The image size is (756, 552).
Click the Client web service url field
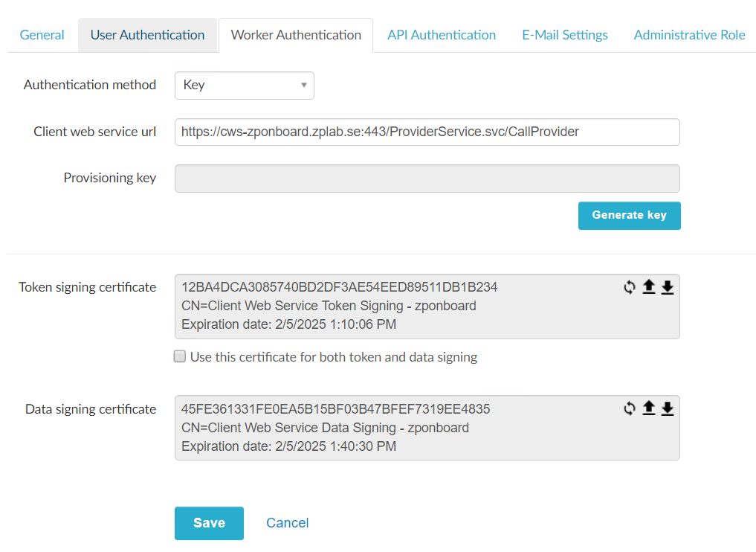427,132
